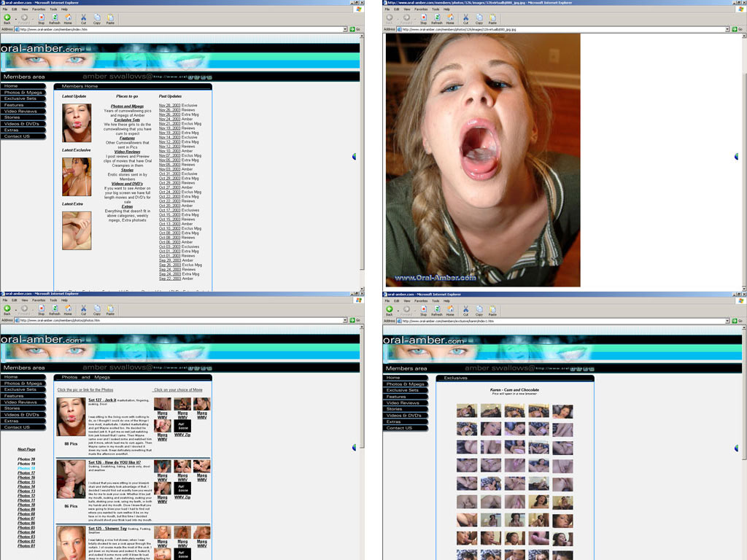747x560 pixels.
Task: Open address bar dropdown in bottom-right window
Action: click(x=727, y=321)
